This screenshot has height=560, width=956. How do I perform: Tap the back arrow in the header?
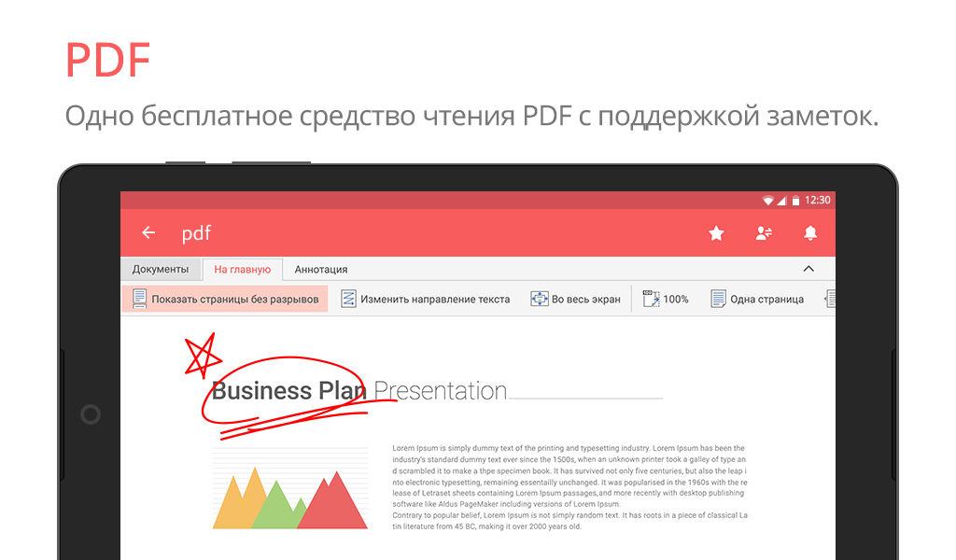click(148, 232)
